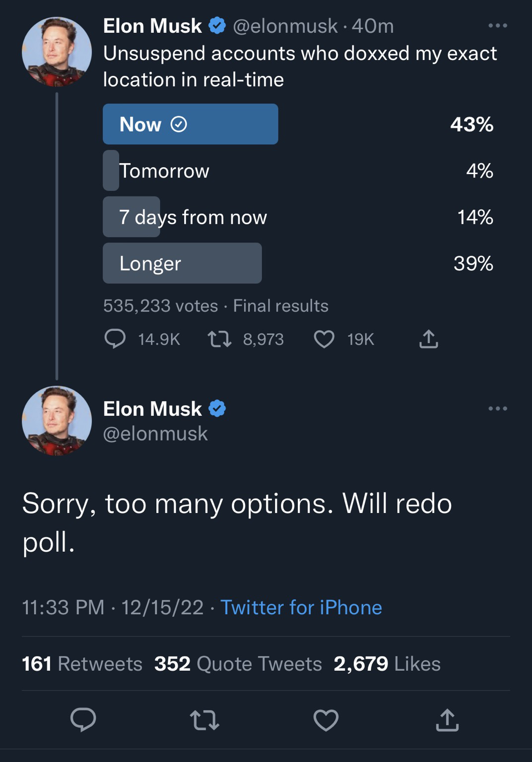The width and height of the screenshot is (532, 762).
Task: Click the retweet icon on the poll tweet
Action: (x=219, y=339)
